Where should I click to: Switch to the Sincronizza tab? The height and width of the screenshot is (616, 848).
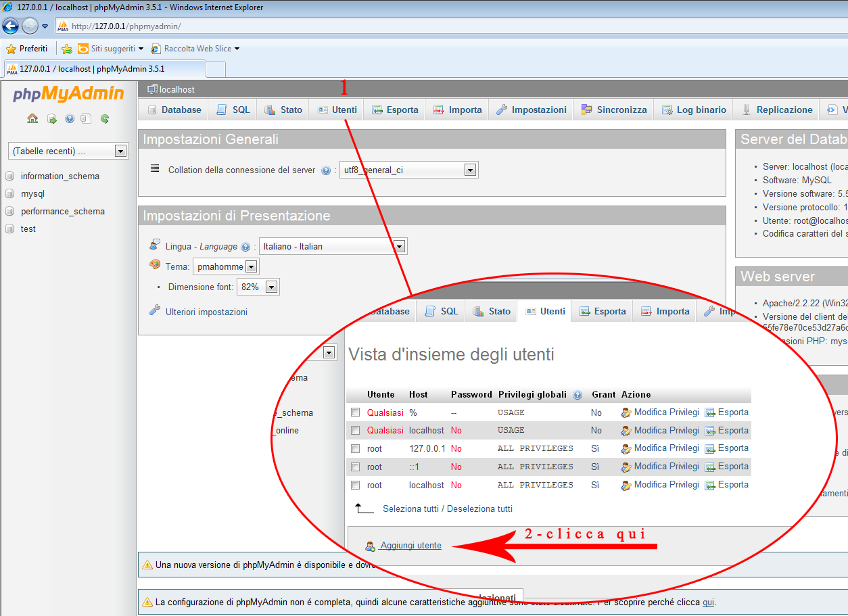613,110
